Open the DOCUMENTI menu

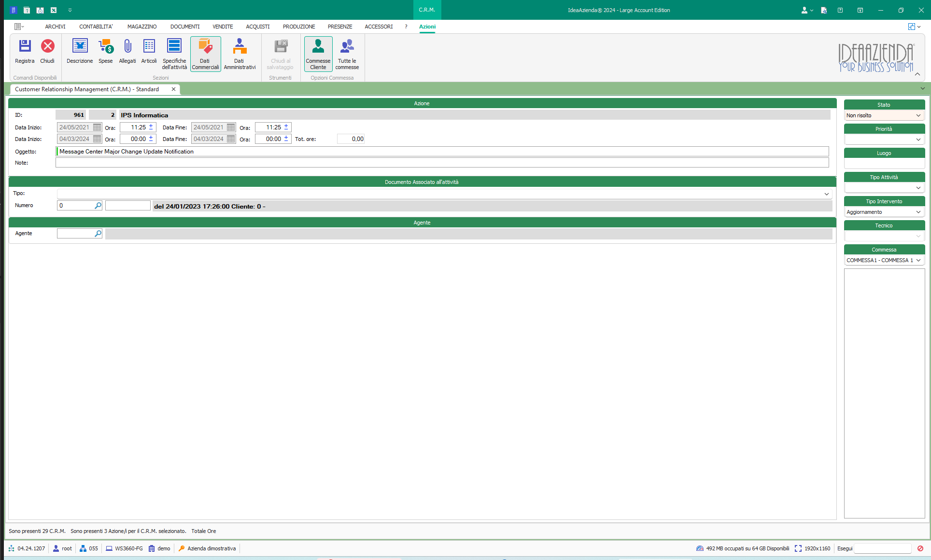coord(185,27)
